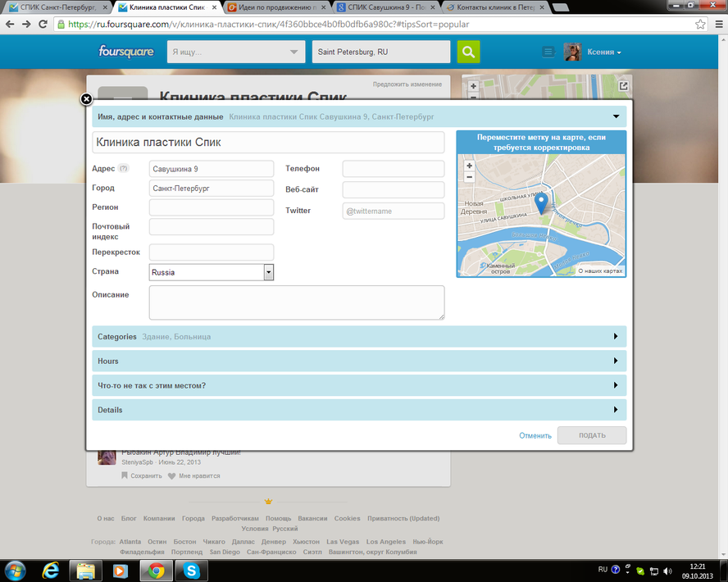The height and width of the screenshot is (582, 728).
Task: Close the venue edit dialog with the X icon
Action: point(86,99)
